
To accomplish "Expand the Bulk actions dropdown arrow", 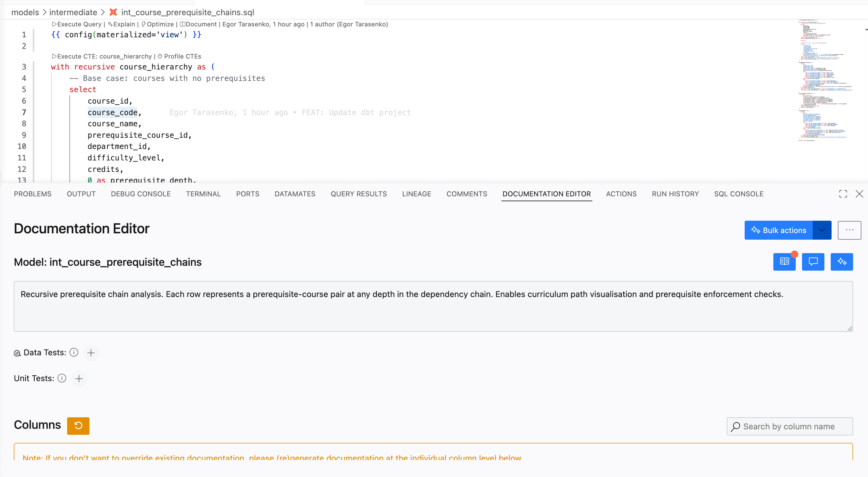I will pos(822,230).
